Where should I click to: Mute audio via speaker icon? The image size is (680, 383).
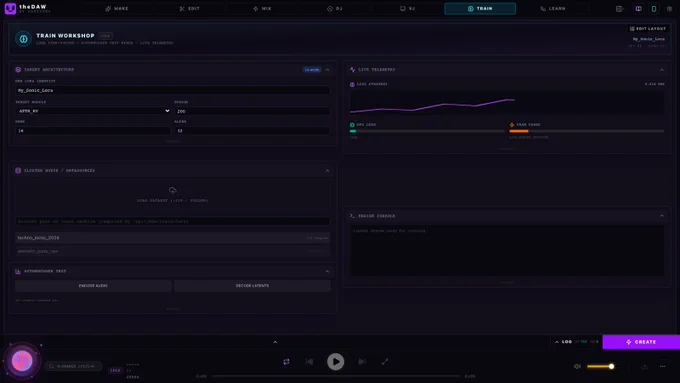(x=577, y=367)
